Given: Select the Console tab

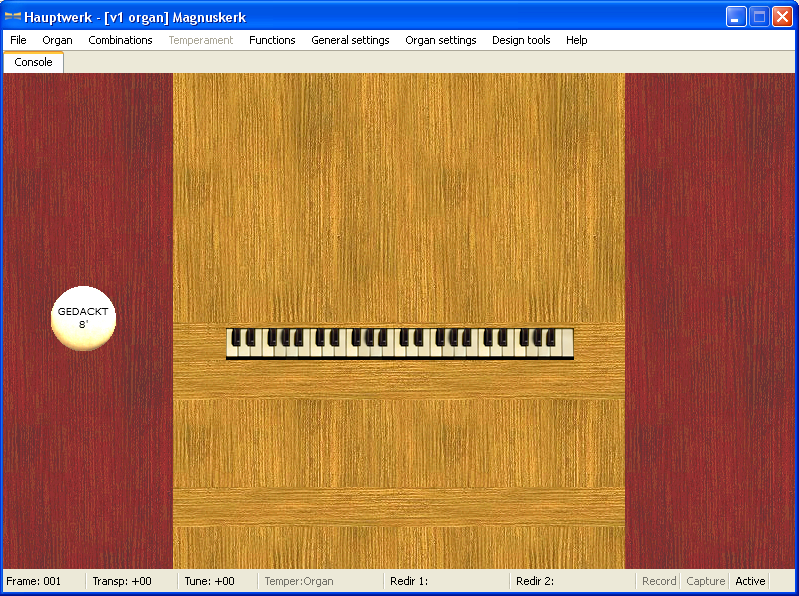Looking at the screenshot, I should (x=33, y=62).
